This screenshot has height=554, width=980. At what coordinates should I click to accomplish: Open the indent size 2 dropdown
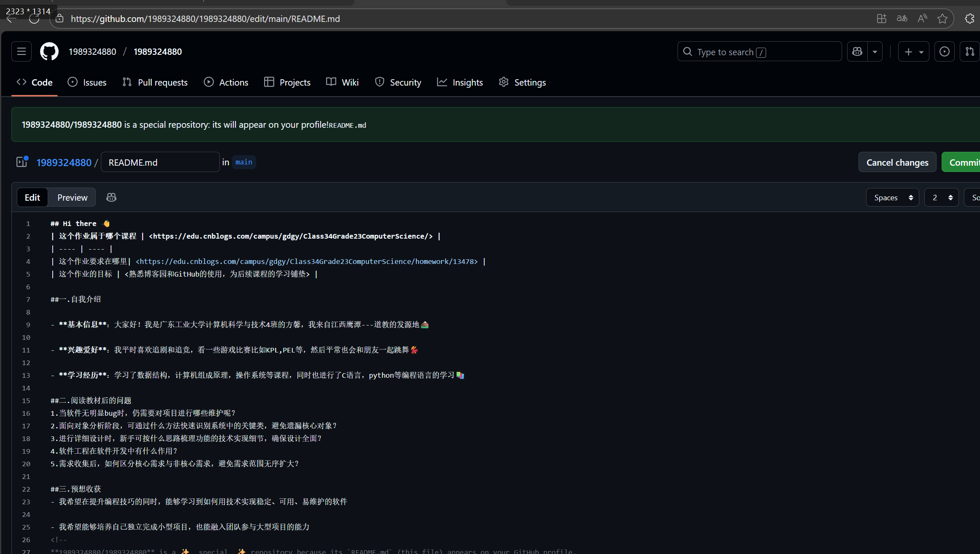(941, 197)
